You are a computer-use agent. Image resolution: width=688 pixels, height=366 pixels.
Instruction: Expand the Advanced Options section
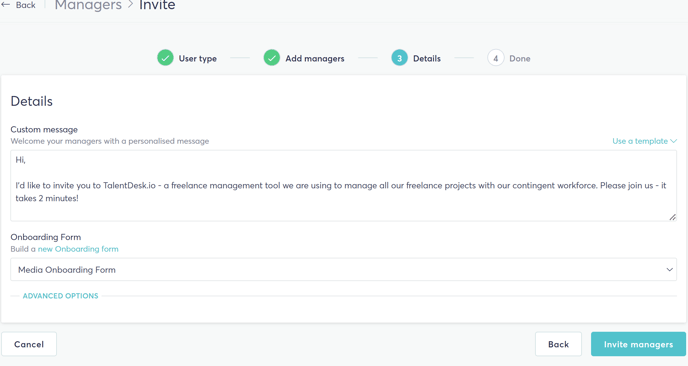pos(61,296)
